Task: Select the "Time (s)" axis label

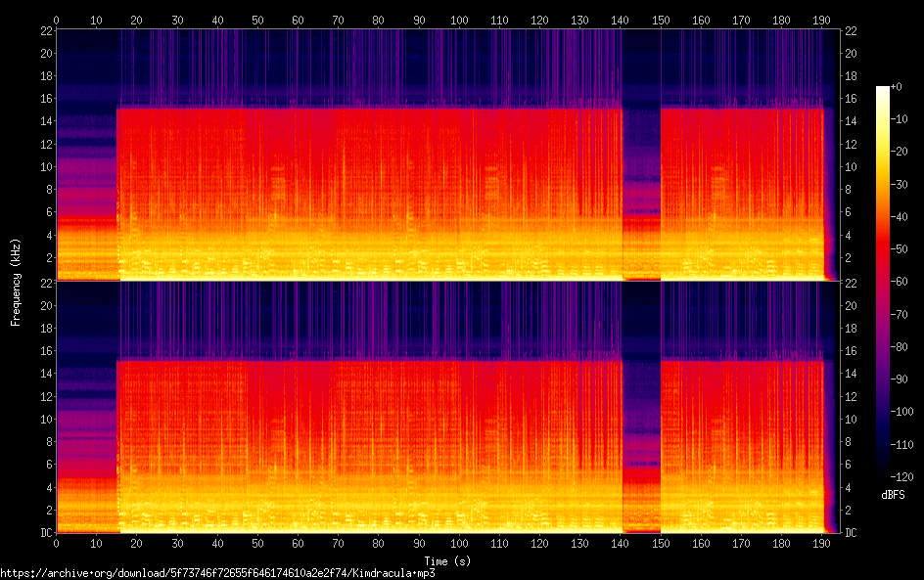Action: 446,560
